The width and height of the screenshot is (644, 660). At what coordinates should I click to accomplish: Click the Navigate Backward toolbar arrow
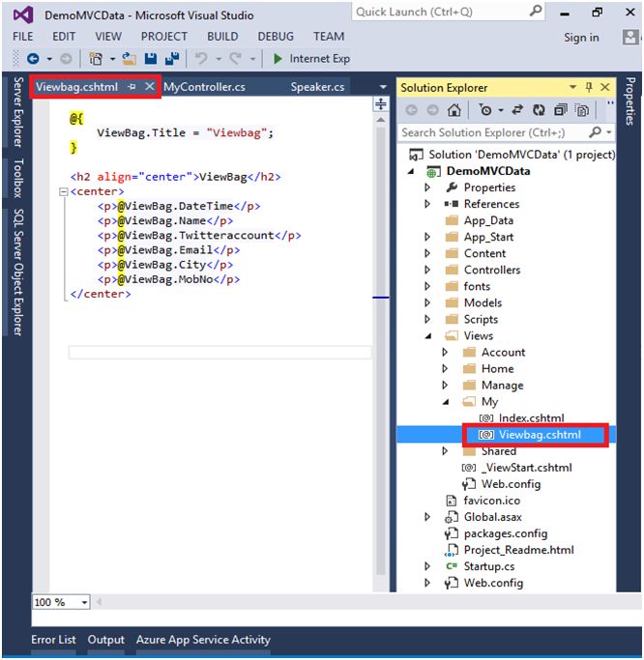pyautogui.click(x=33, y=59)
